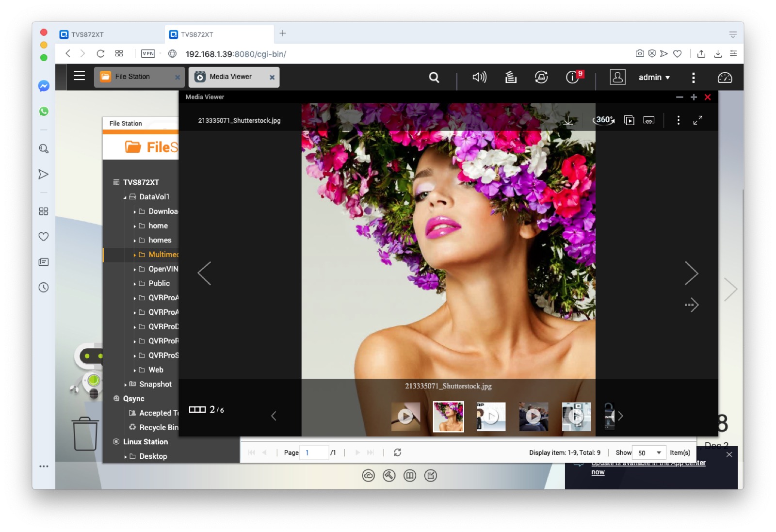The width and height of the screenshot is (776, 532).
Task: Reload the browser page
Action: click(x=100, y=53)
